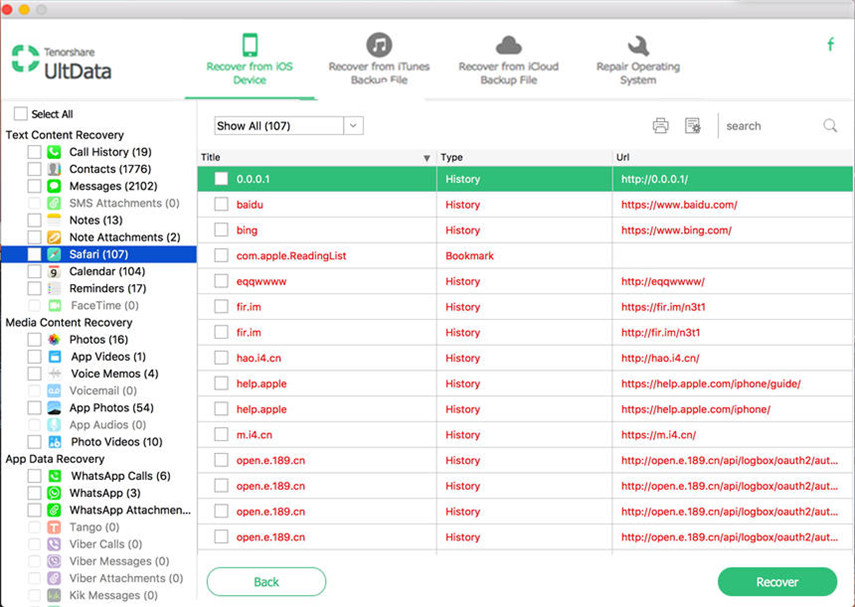Open the Show All (107) dropdown
The width and height of the screenshot is (855, 607).
click(288, 126)
